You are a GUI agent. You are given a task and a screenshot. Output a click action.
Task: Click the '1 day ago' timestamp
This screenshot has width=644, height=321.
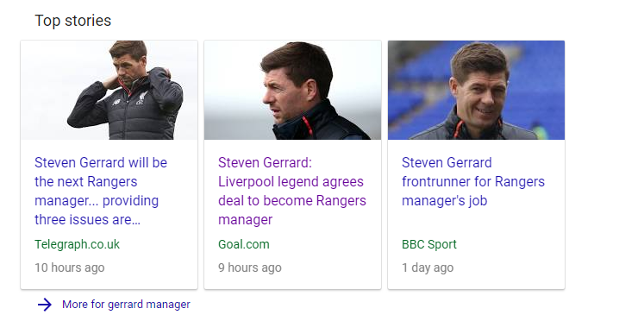point(428,268)
